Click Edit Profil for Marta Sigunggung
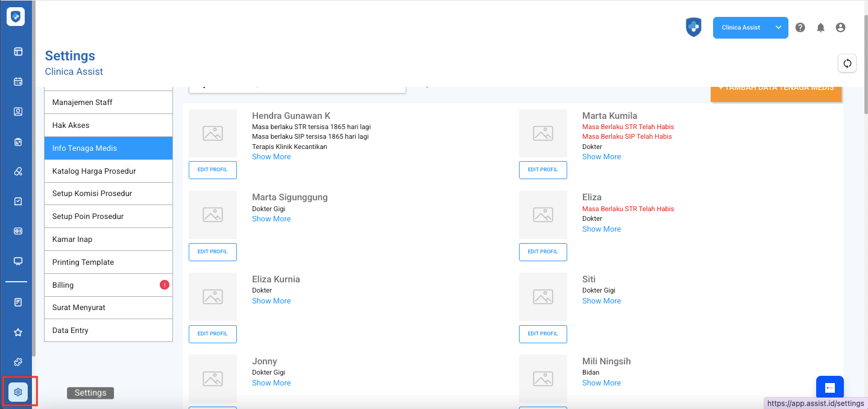The width and height of the screenshot is (868, 409). pos(213,252)
